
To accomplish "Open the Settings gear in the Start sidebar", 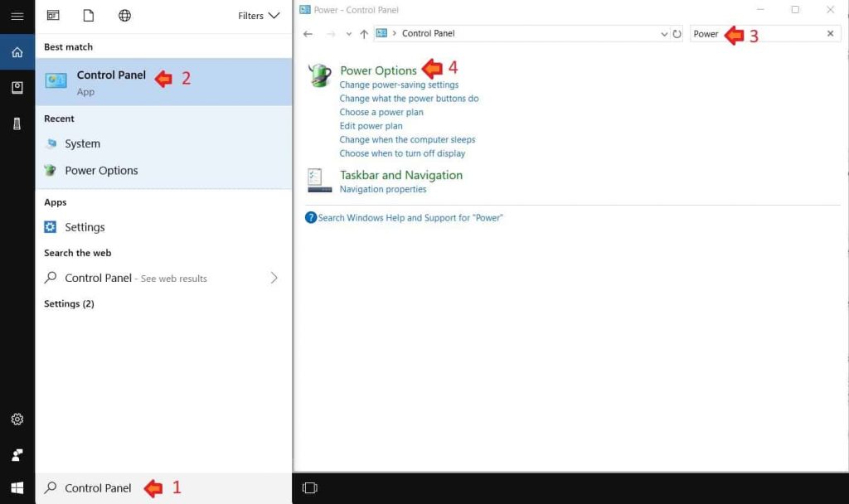I will [17, 420].
